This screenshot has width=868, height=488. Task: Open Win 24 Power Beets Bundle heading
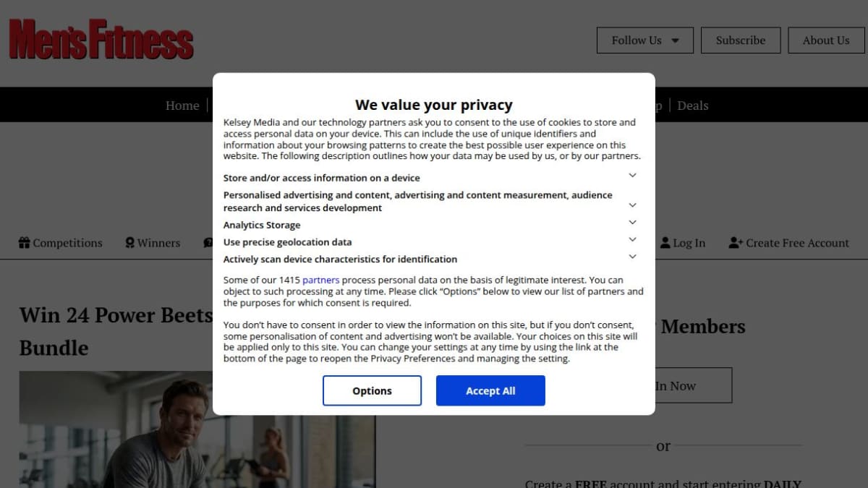pos(116,331)
